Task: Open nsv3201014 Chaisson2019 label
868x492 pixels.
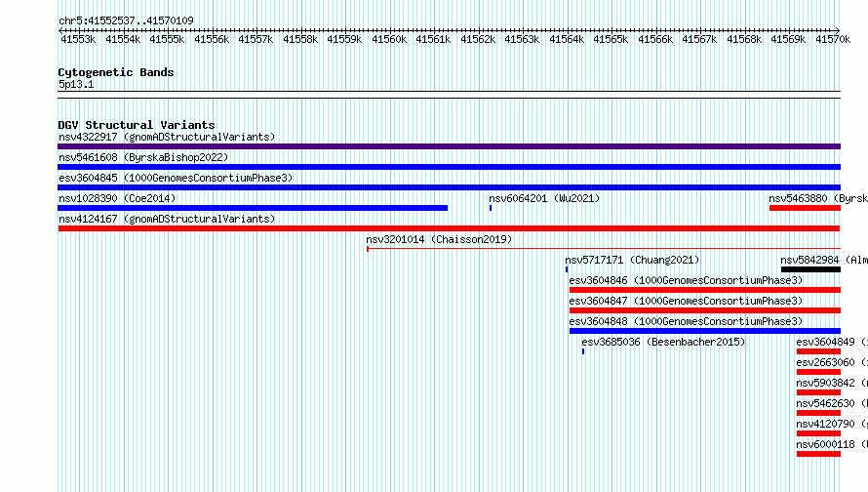Action: (439, 239)
